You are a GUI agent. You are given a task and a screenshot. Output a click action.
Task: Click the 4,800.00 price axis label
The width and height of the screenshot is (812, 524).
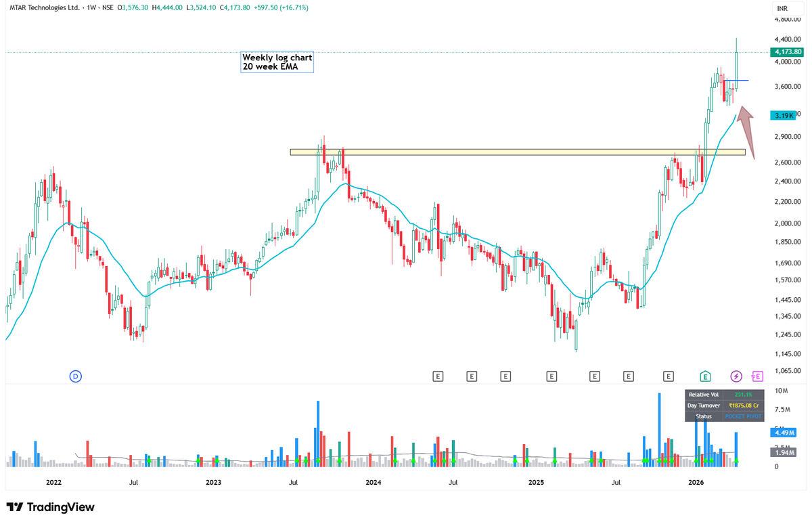788,21
